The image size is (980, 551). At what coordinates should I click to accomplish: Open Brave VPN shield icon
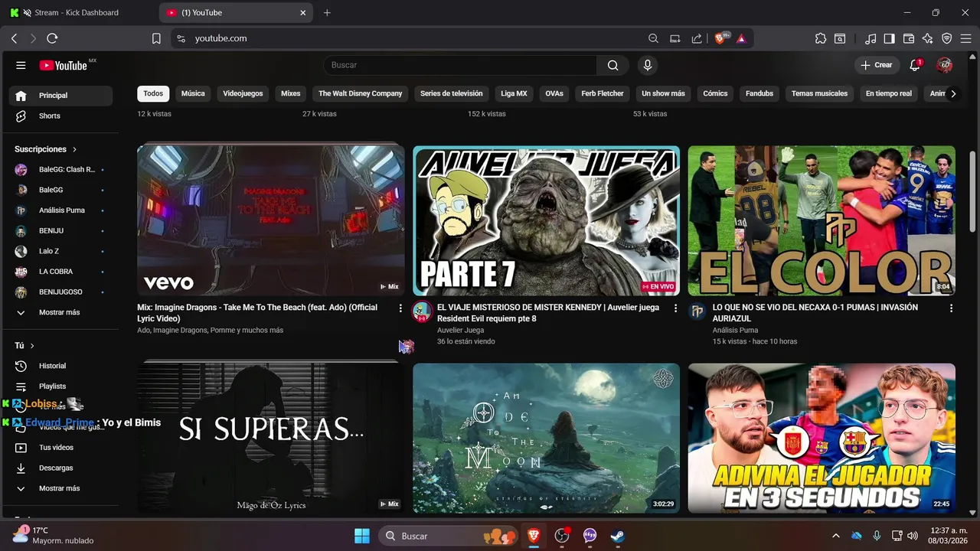click(x=947, y=38)
